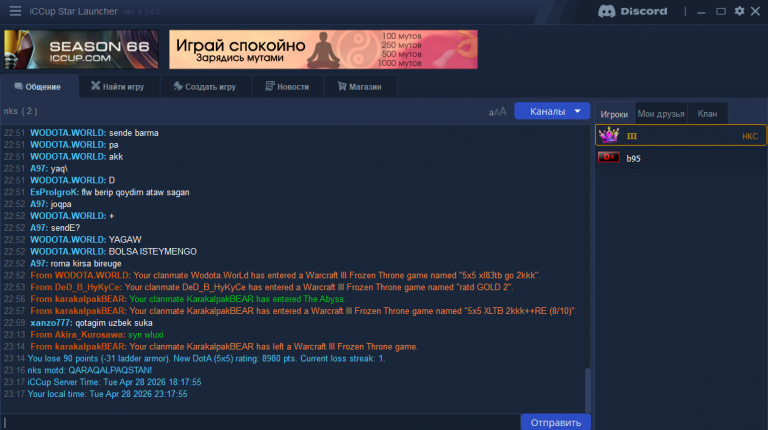Select the Клан tab
Image resolution: width=768 pixels, height=430 pixels.
click(x=707, y=114)
